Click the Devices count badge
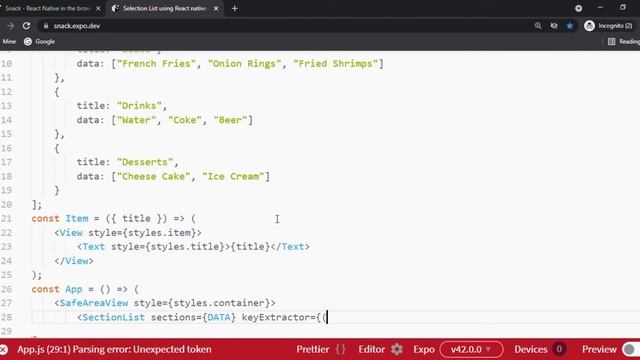The height and width of the screenshot is (360, 640). 559,349
